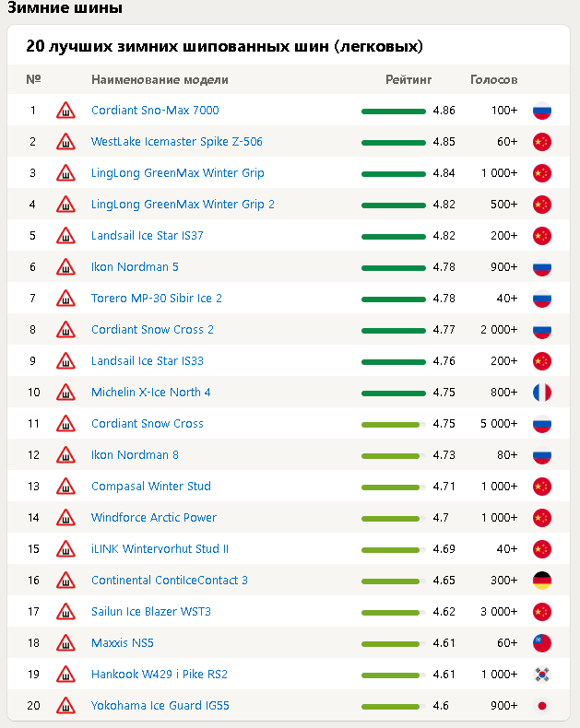The height and width of the screenshot is (728, 580).
Task: Click studded-tire icon beside Maxxis NS5
Action: [65, 643]
